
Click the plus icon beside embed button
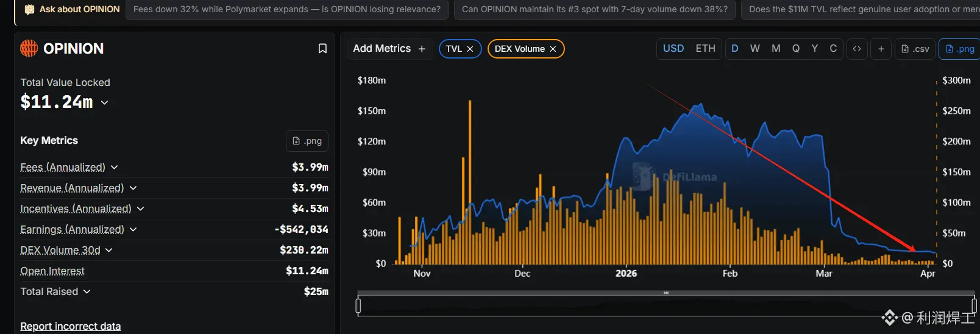(881, 49)
